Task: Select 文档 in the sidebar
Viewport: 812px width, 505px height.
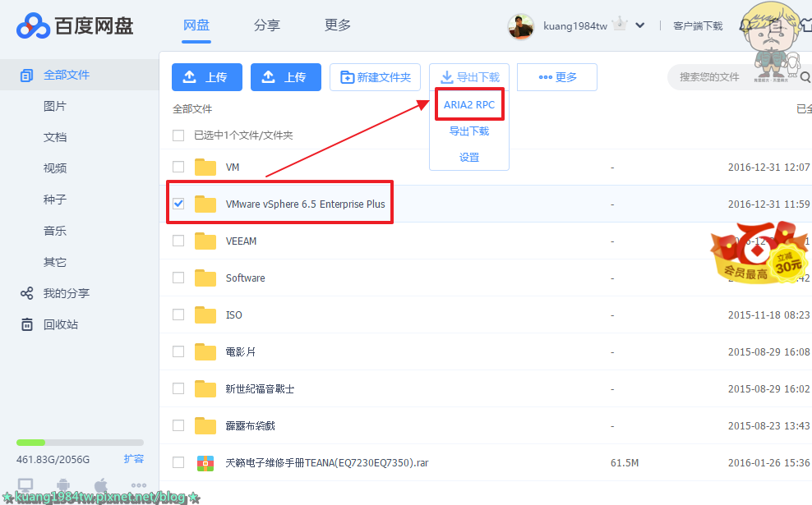Action: click(x=55, y=137)
